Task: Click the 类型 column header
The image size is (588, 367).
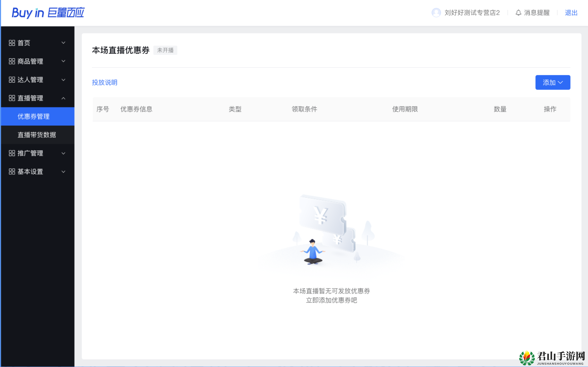Action: click(235, 109)
